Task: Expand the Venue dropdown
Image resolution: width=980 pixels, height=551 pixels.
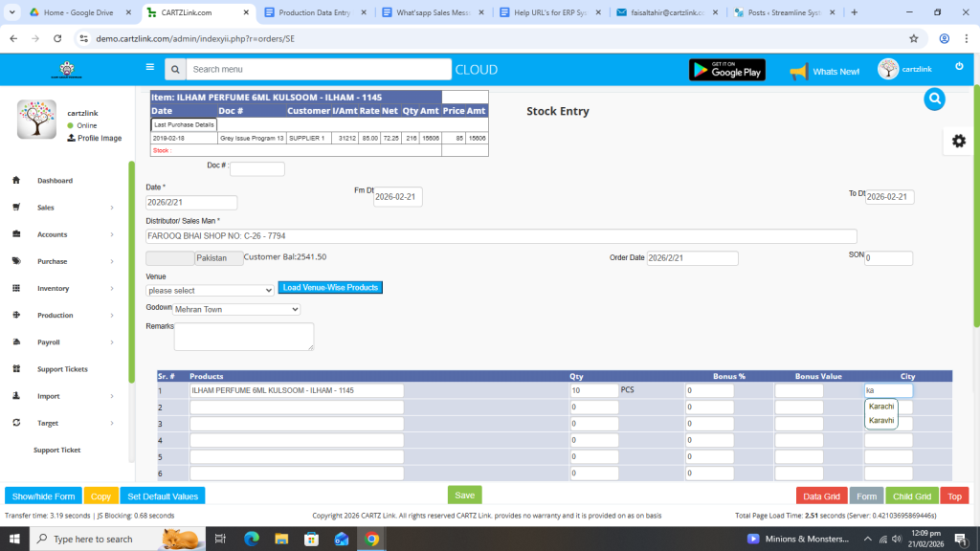Action: click(210, 290)
